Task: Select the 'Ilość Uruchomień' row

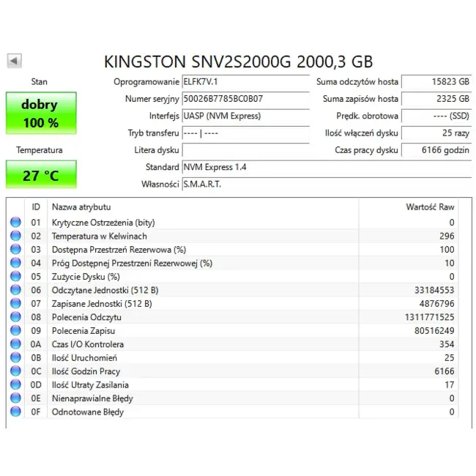Action: pyautogui.click(x=233, y=357)
